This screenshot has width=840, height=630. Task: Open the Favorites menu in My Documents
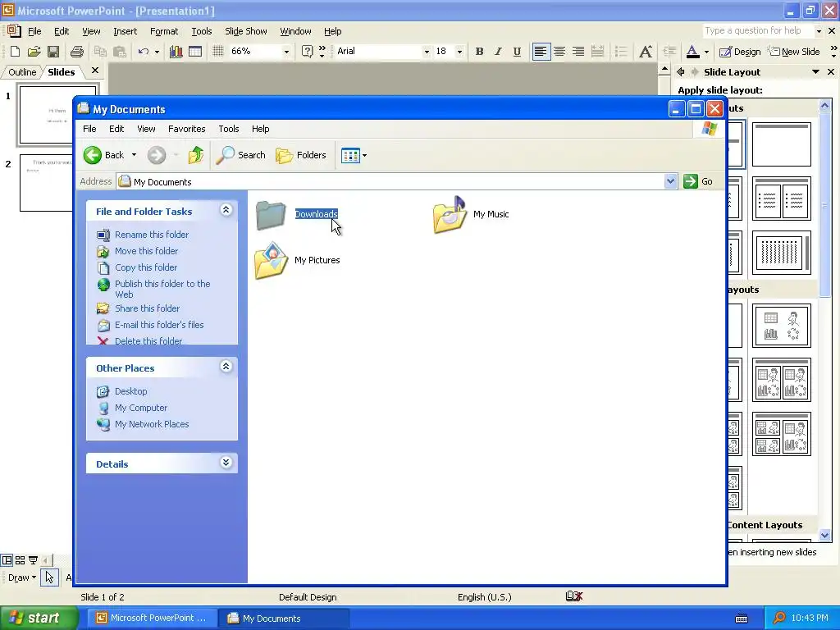click(x=186, y=129)
